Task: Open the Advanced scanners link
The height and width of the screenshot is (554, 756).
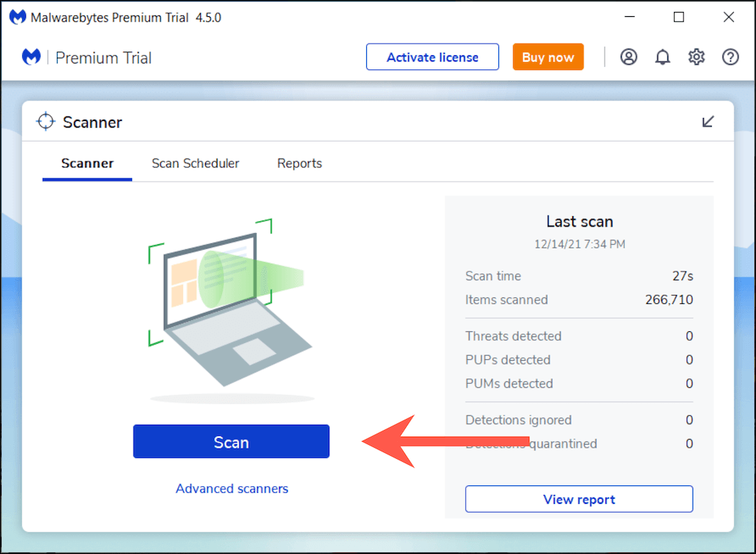Action: [232, 488]
